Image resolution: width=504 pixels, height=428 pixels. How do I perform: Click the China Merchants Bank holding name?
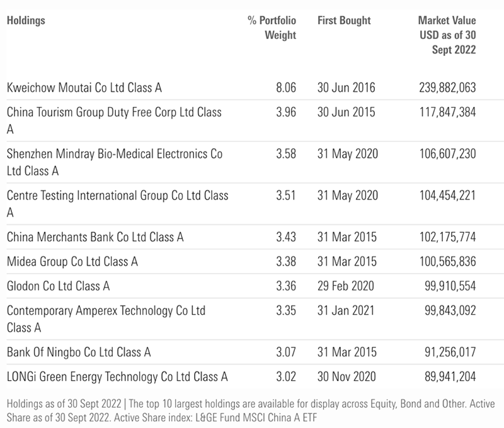(x=95, y=237)
